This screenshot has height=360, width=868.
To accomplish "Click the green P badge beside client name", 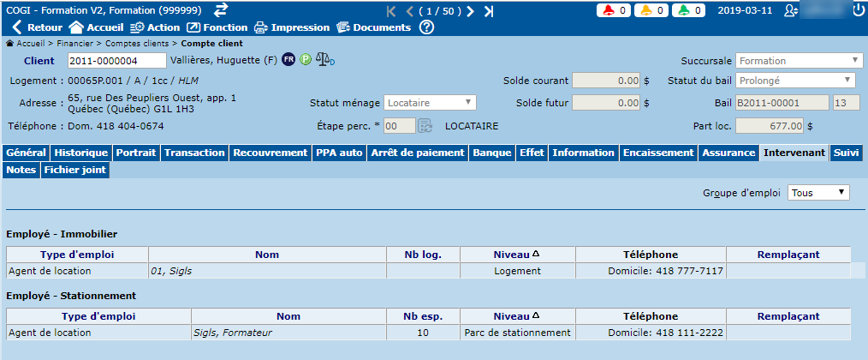I will 305,60.
